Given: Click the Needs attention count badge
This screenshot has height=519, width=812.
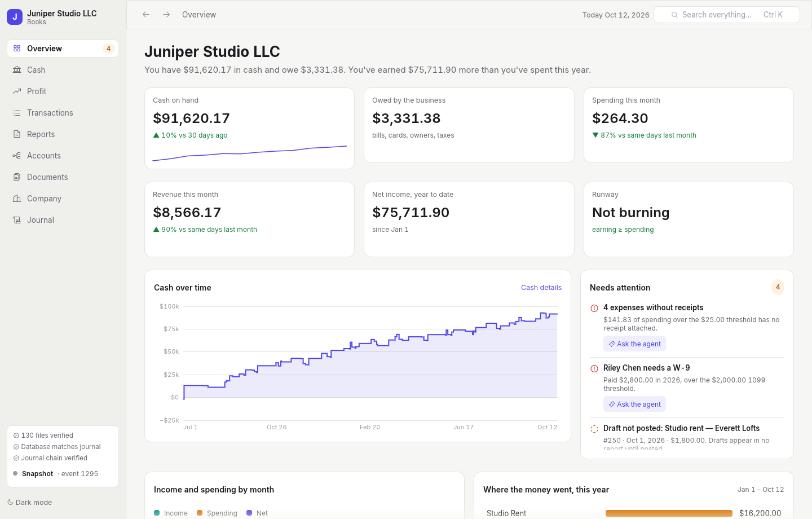Looking at the screenshot, I should pyautogui.click(x=778, y=287).
